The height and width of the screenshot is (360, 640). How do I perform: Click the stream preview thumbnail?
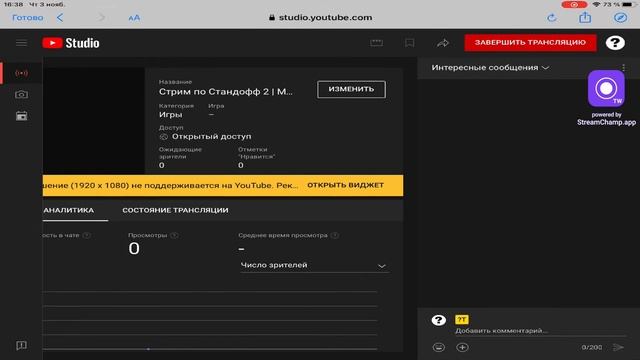[x=93, y=121]
